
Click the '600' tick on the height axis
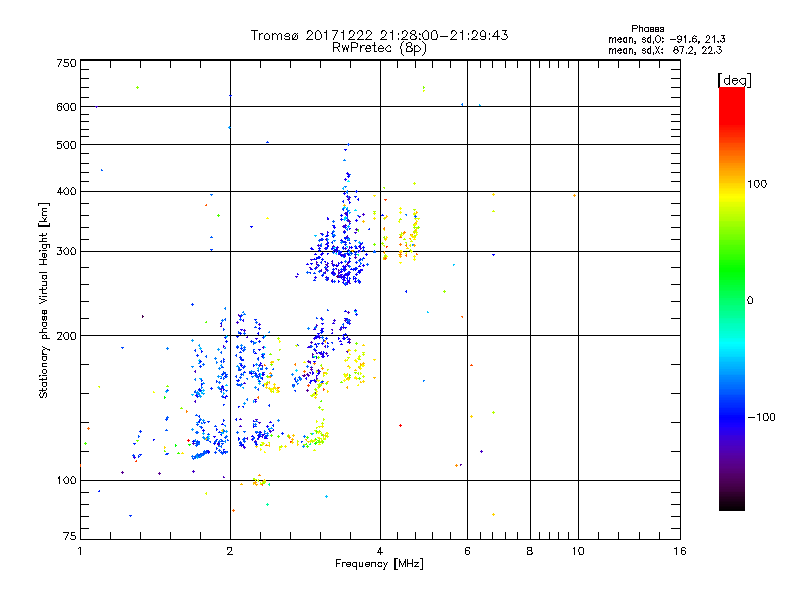(x=66, y=107)
